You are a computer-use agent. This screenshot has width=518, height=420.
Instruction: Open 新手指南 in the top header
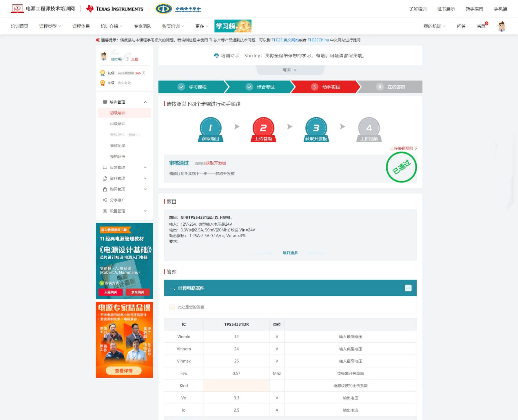point(474,9)
